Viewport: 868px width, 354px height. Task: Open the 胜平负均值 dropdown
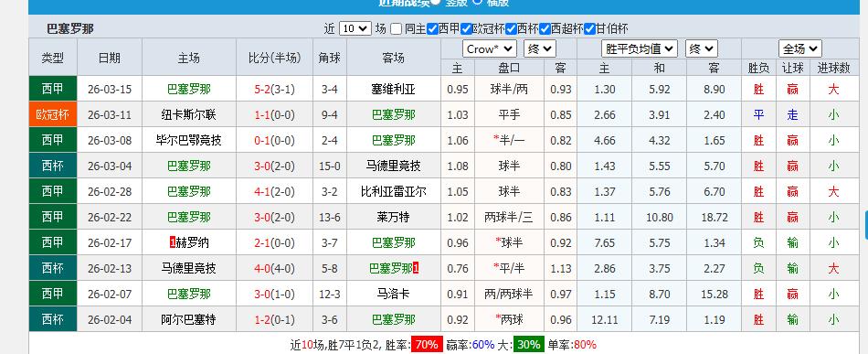[640, 48]
